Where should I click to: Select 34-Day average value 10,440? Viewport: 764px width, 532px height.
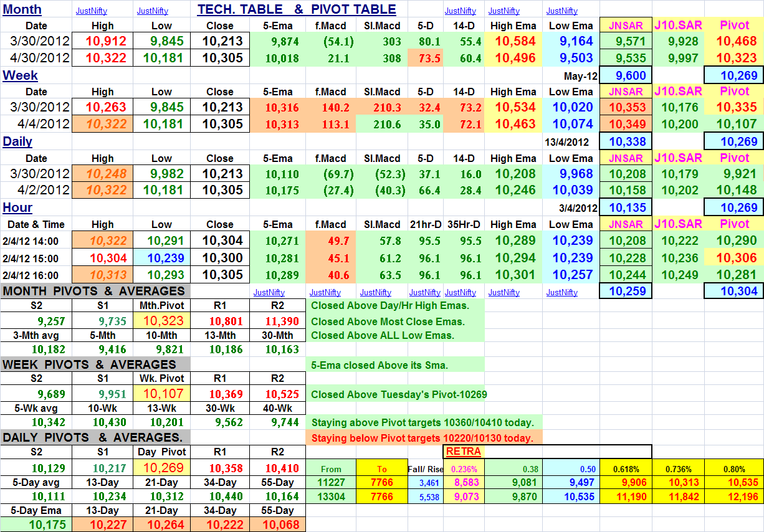219,496
